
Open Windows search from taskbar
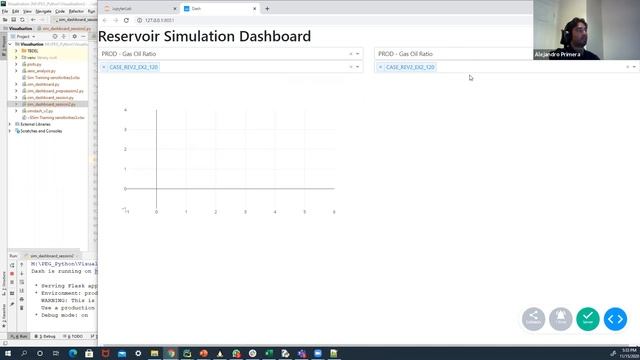(24, 353)
